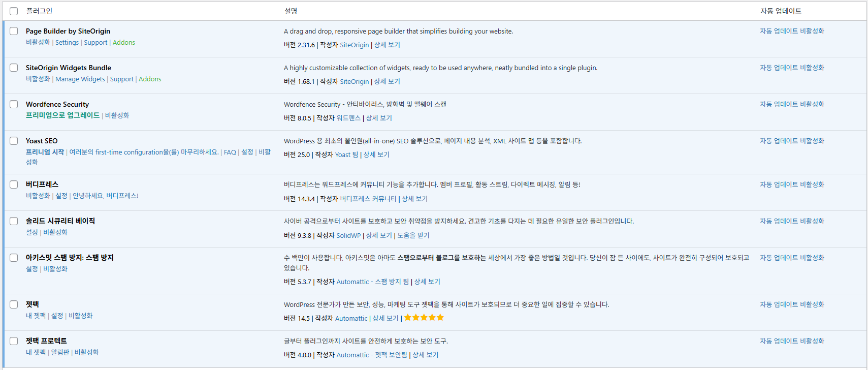
Task: Open 버디프레스 커뮤니티 author link
Action: click(368, 199)
